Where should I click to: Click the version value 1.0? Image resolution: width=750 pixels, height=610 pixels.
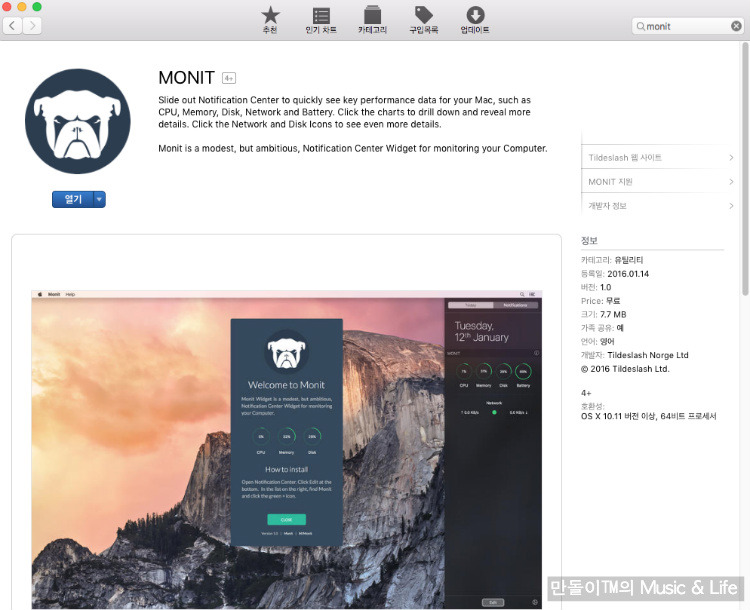(x=606, y=287)
